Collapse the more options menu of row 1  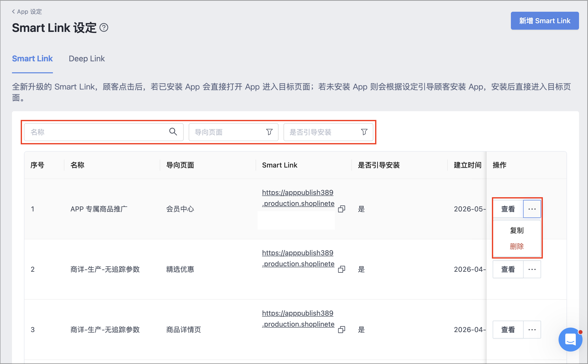click(x=532, y=209)
